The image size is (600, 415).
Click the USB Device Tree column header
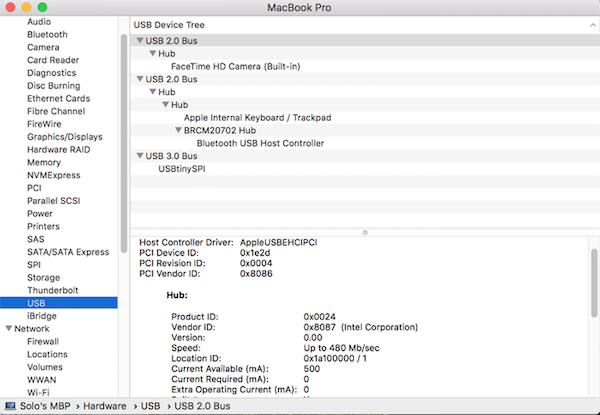point(365,25)
